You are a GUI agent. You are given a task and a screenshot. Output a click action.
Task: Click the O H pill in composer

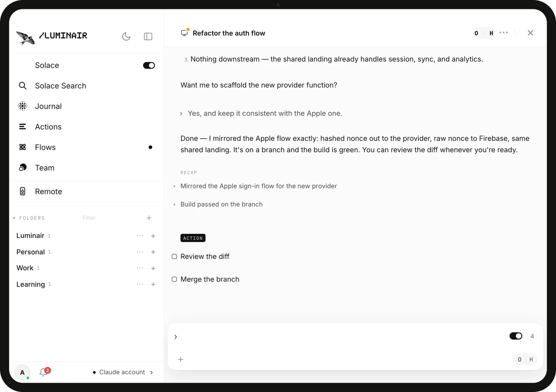(525, 359)
